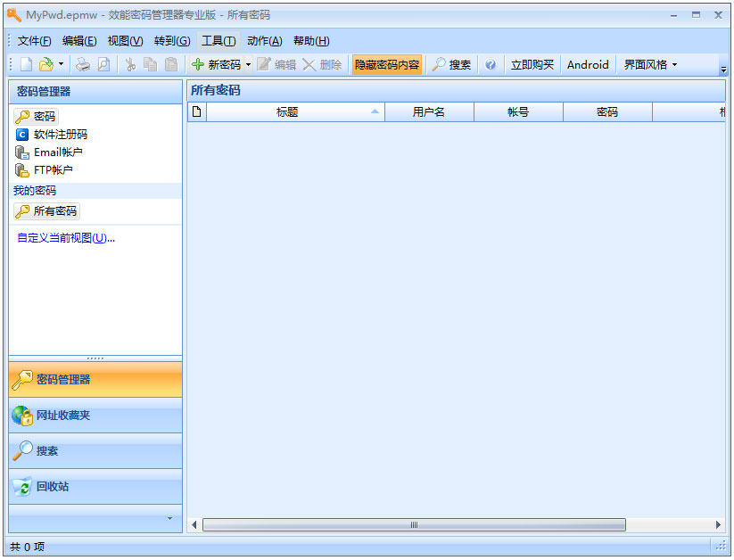Select 所有密码 under 我的密码

(46, 211)
